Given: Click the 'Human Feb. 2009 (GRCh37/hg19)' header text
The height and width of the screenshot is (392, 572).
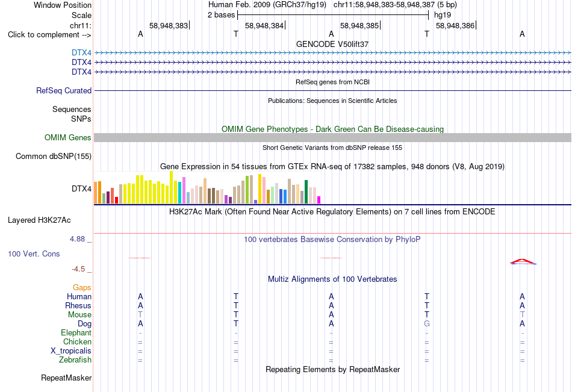Looking at the screenshot, I should [x=267, y=5].
